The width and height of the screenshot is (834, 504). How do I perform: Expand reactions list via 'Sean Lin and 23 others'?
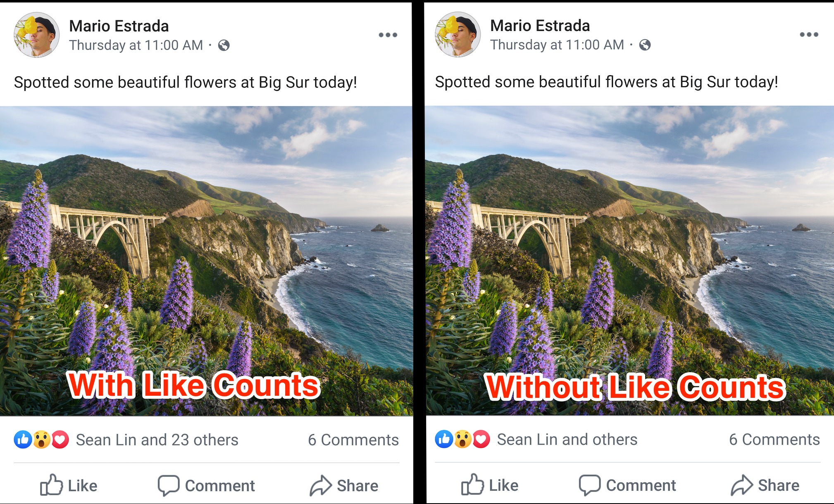pos(157,439)
